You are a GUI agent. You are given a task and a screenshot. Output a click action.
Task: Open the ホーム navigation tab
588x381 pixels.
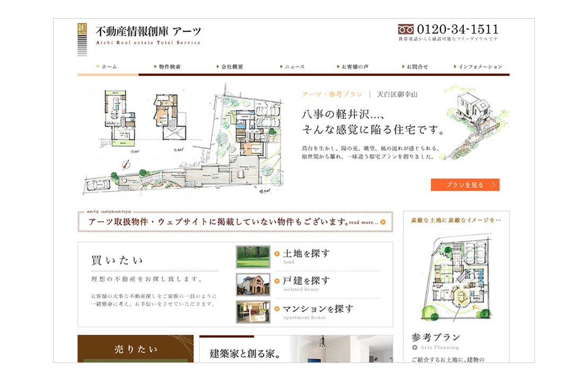(108, 67)
